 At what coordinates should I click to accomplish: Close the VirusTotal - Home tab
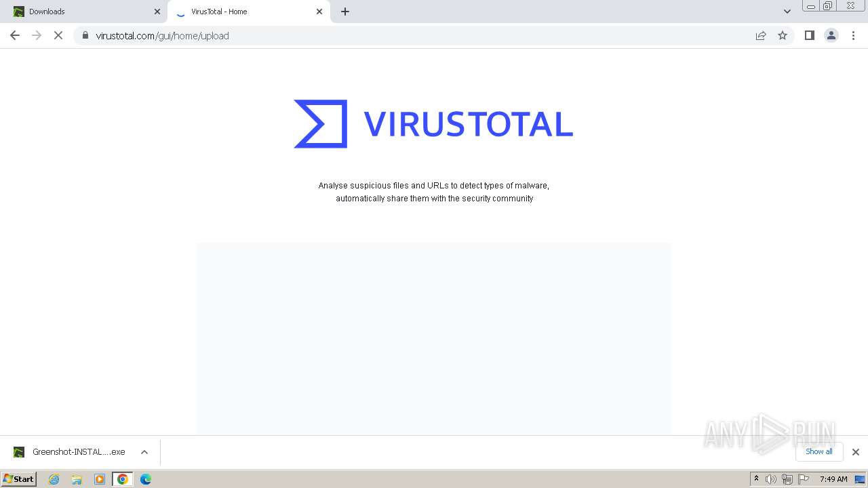[x=319, y=12]
